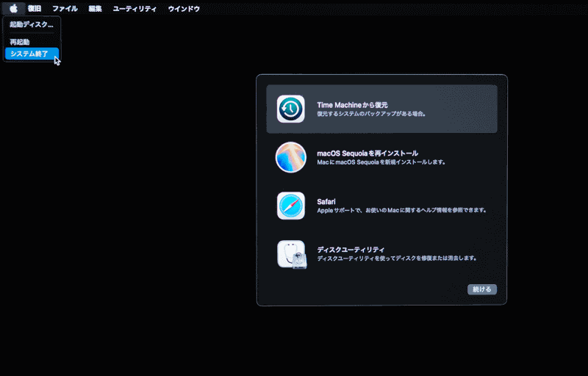
Task: Select the Time Machineから復元 title text
Action: click(x=352, y=105)
